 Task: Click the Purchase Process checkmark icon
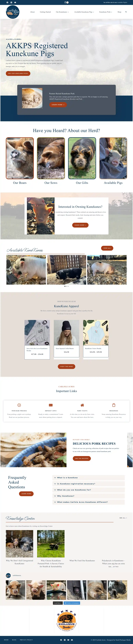click(19, 405)
